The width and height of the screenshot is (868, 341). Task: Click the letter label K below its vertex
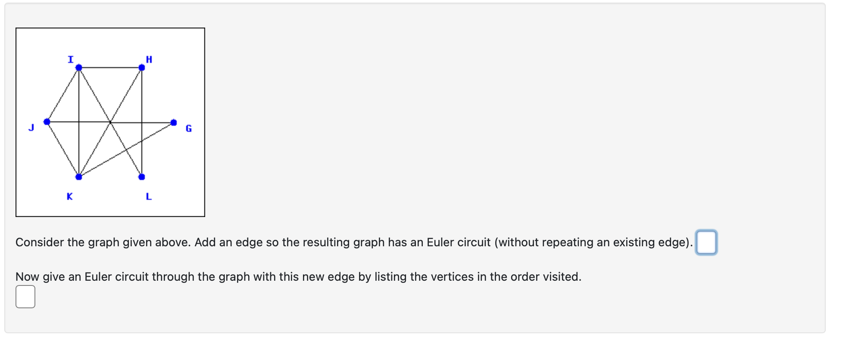coord(69,197)
